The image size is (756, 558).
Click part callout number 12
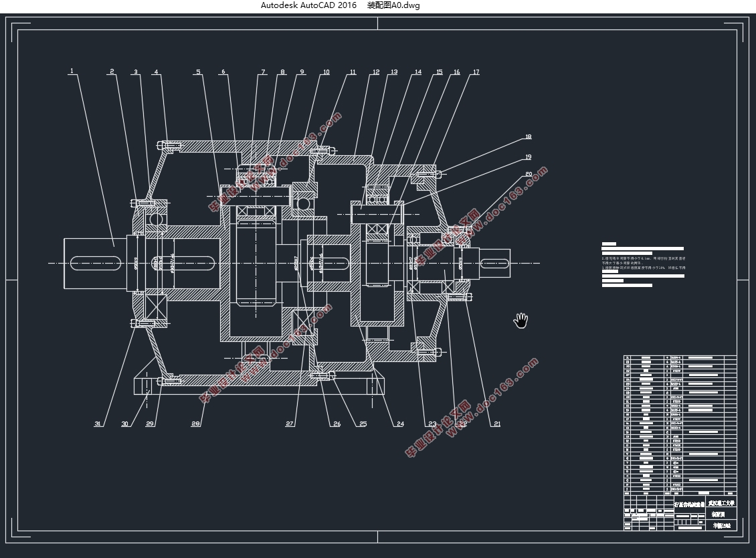[x=375, y=72]
